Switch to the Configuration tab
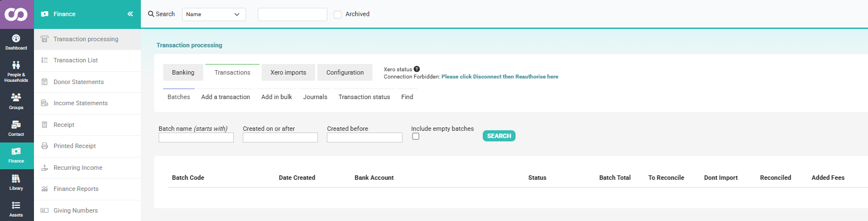The image size is (868, 221). [345, 72]
